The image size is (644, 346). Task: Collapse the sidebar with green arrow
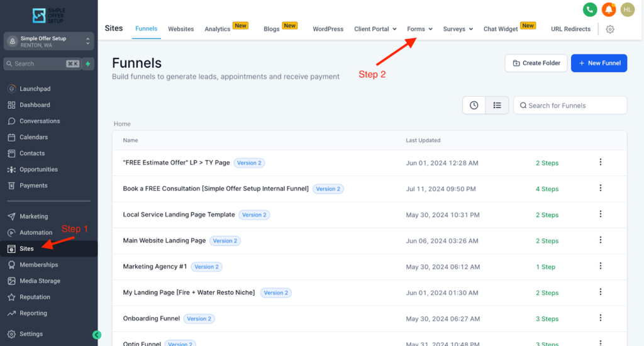tap(96, 335)
